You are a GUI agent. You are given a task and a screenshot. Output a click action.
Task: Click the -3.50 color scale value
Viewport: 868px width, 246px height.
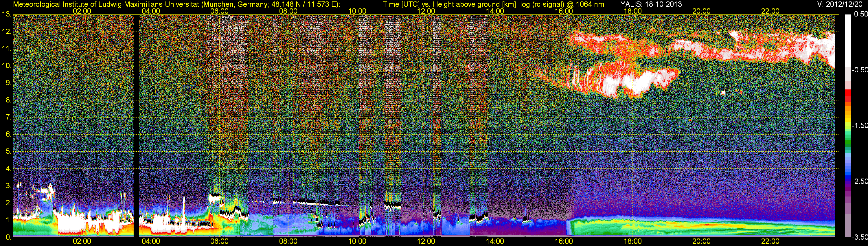point(860,237)
